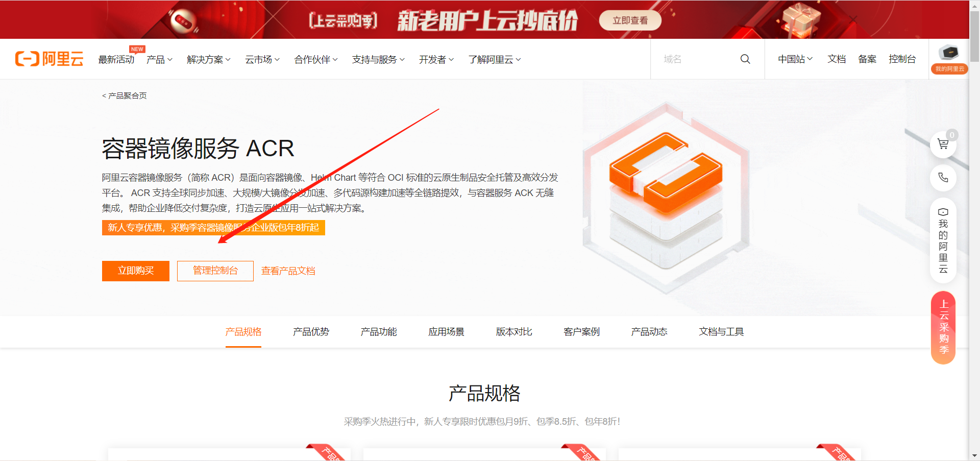Open 最新活动 menu item
Screen dimensions: 980x461
coord(116,60)
